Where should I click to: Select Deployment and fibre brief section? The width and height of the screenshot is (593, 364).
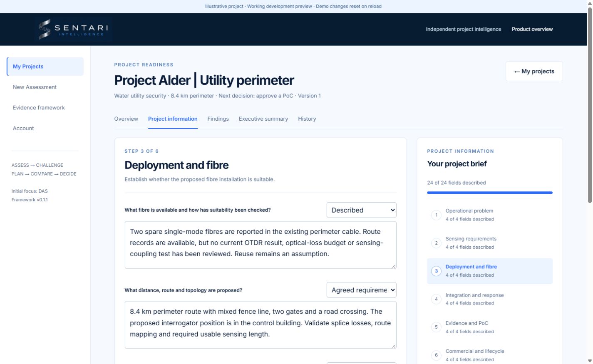click(489, 271)
